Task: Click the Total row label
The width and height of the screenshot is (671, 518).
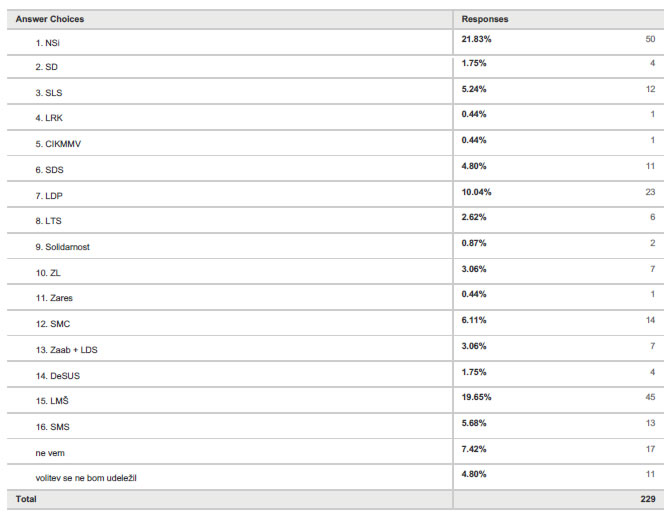Action: pyautogui.click(x=26, y=499)
